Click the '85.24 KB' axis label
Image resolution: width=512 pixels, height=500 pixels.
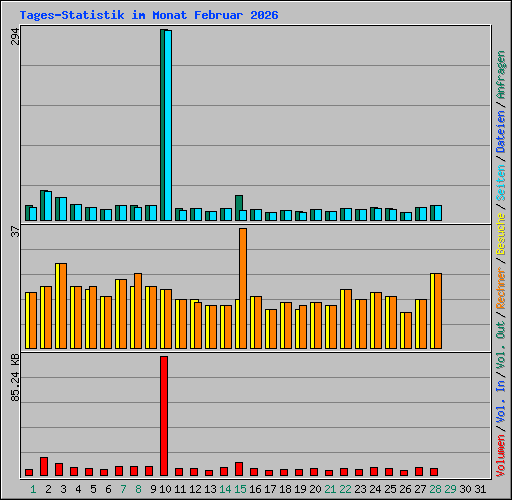[x=15, y=378]
